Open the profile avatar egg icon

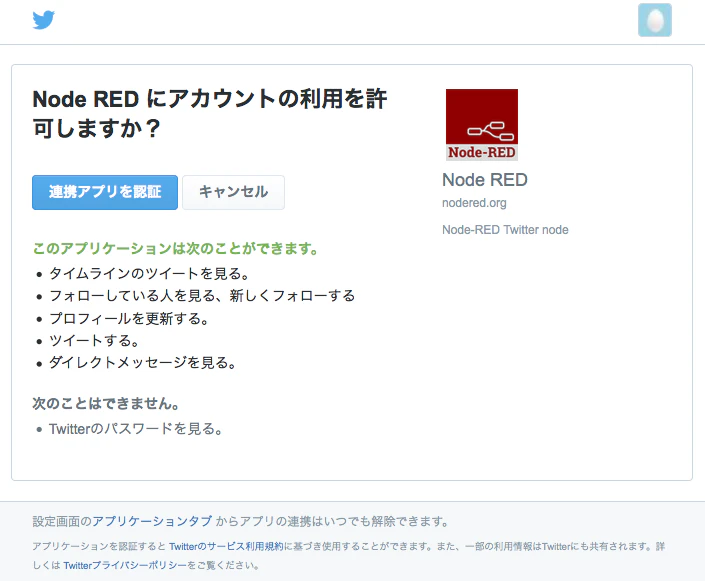pyautogui.click(x=655, y=20)
